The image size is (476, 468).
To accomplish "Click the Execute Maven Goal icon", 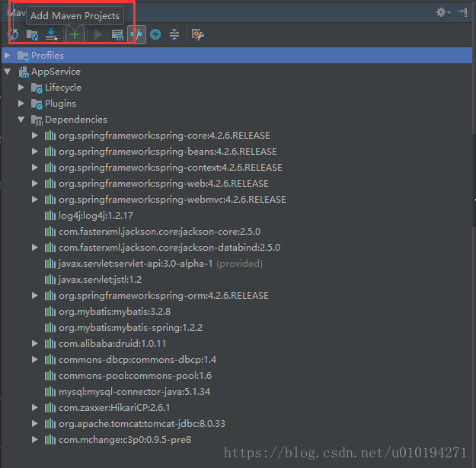I will click(x=117, y=35).
